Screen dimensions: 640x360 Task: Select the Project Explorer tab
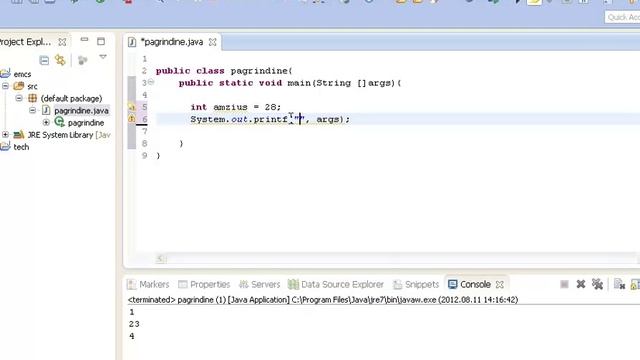pos(25,42)
